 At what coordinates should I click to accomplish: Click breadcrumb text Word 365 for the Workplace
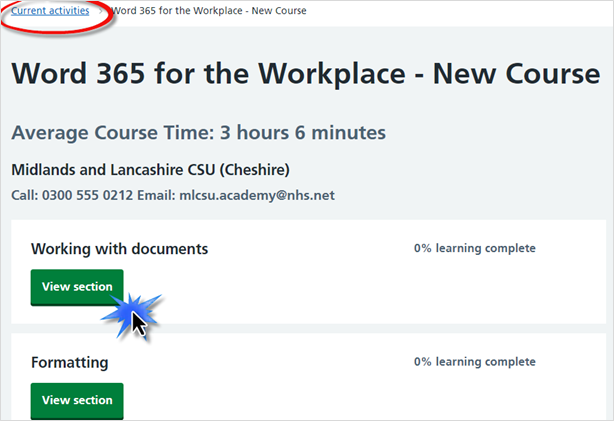209,11
